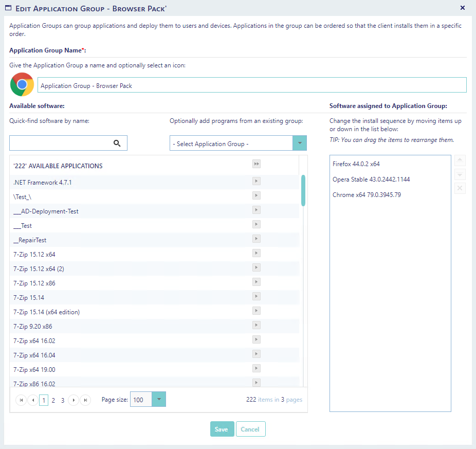Remove selected software with X icon

[x=460, y=188]
